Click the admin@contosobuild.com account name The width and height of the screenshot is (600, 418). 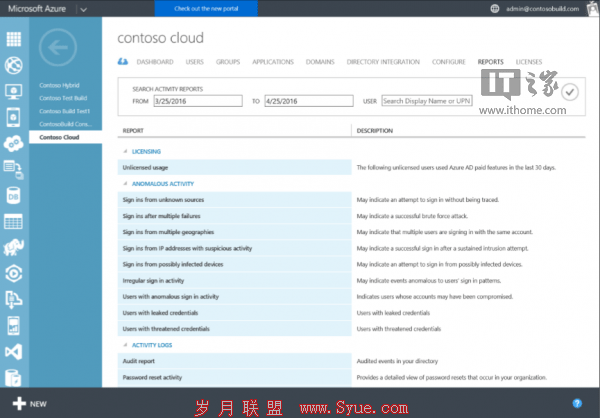coord(543,8)
